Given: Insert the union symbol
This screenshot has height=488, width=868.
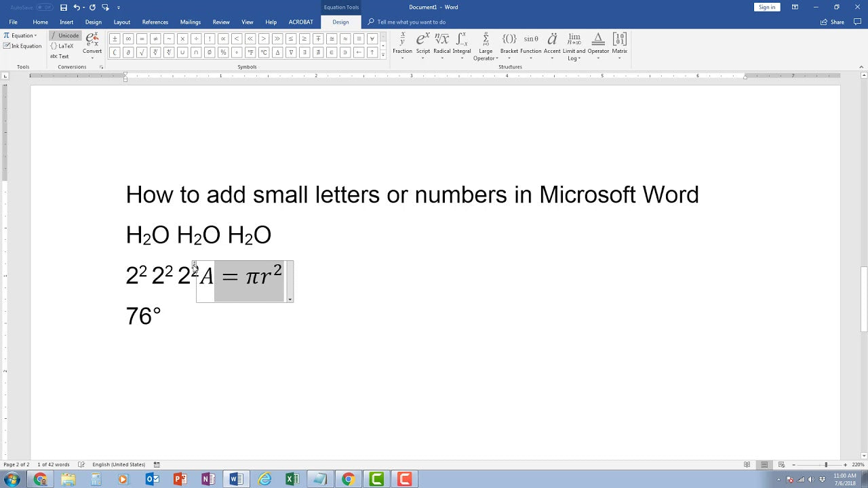Looking at the screenshot, I should click(x=182, y=52).
